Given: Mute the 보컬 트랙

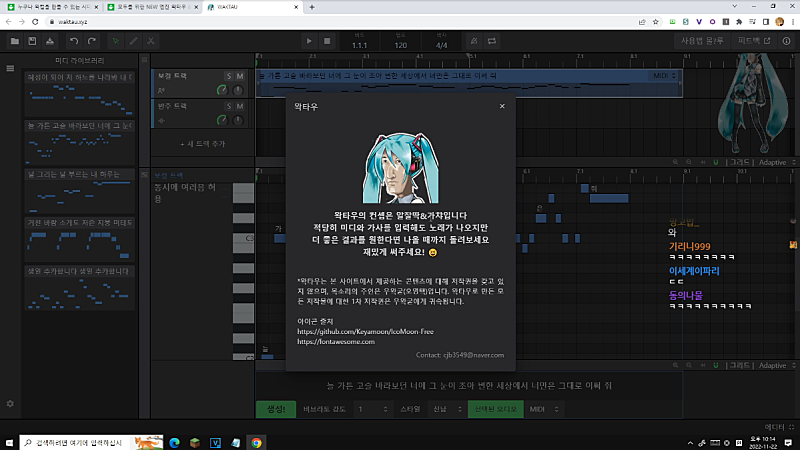Looking at the screenshot, I should tap(240, 76).
